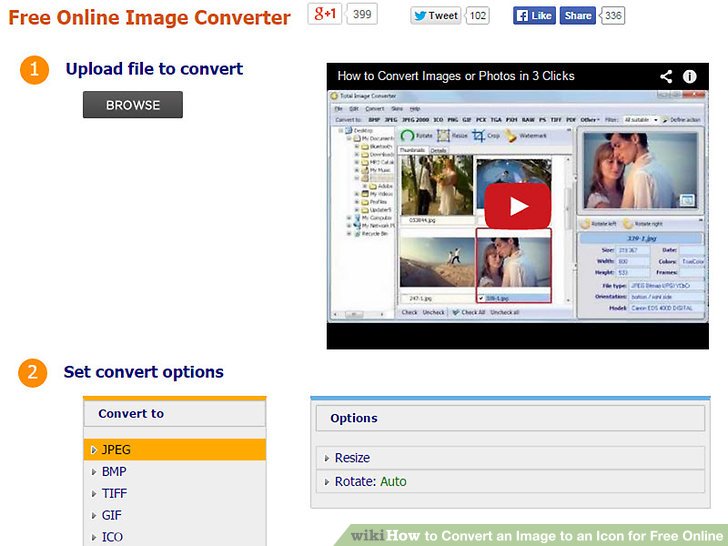Screen dimensions: 728x546
Task: Click the Convert to header
Action: (175, 413)
